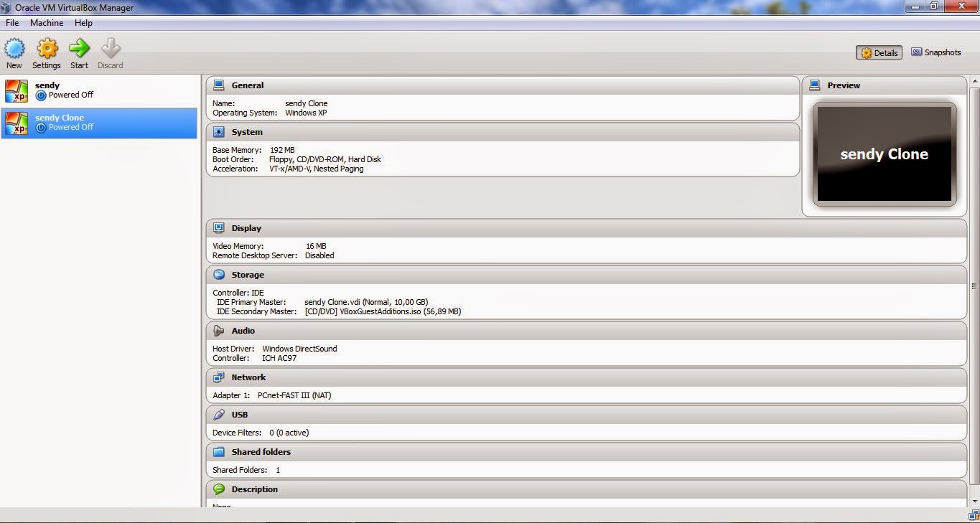Click the details pane scrollbar up arrow

(x=974, y=83)
